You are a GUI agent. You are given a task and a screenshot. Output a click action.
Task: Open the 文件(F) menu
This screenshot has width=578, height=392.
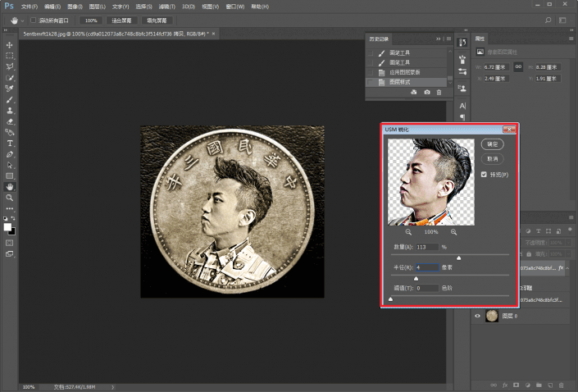[x=30, y=7]
